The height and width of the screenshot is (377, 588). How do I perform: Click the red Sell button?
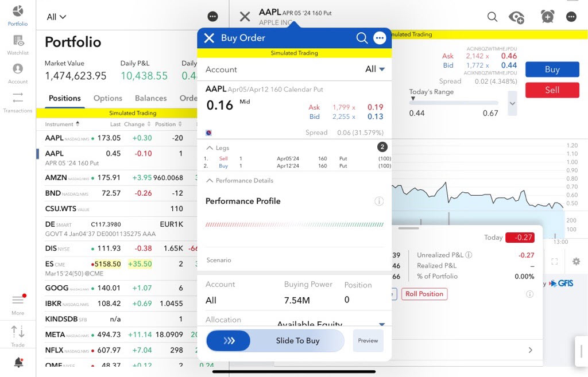(x=552, y=90)
